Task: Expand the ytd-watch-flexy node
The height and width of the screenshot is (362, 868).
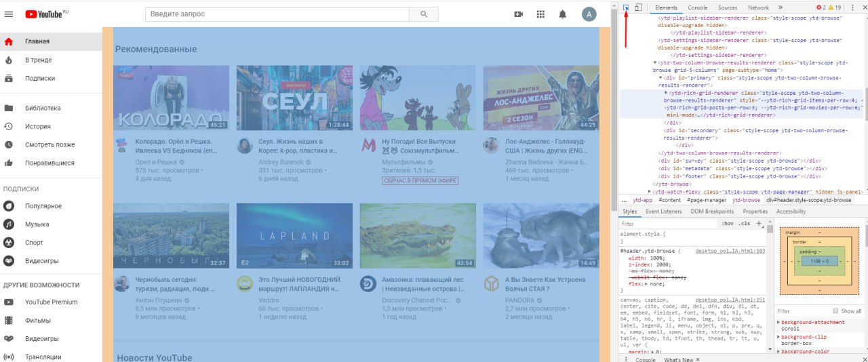Action: coord(650,192)
